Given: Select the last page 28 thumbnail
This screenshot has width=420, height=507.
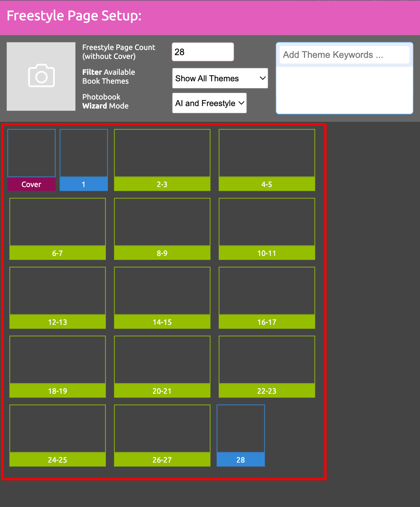Looking at the screenshot, I should (x=241, y=429).
